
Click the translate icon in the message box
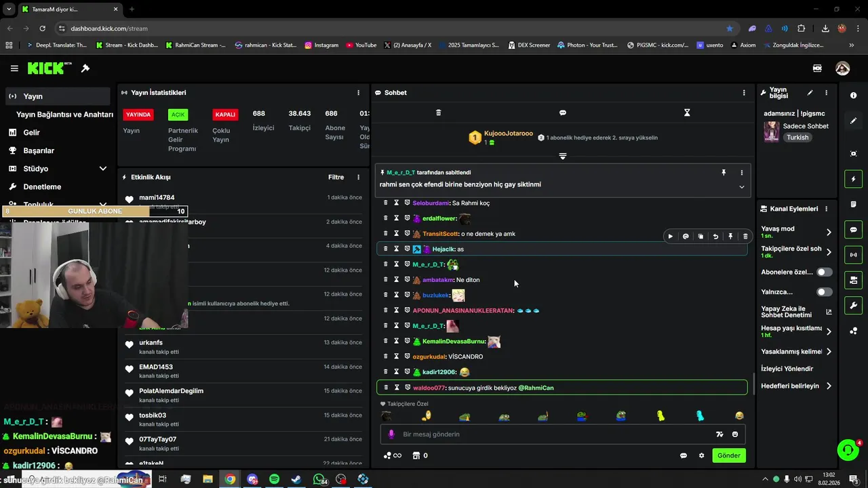pyautogui.click(x=719, y=434)
